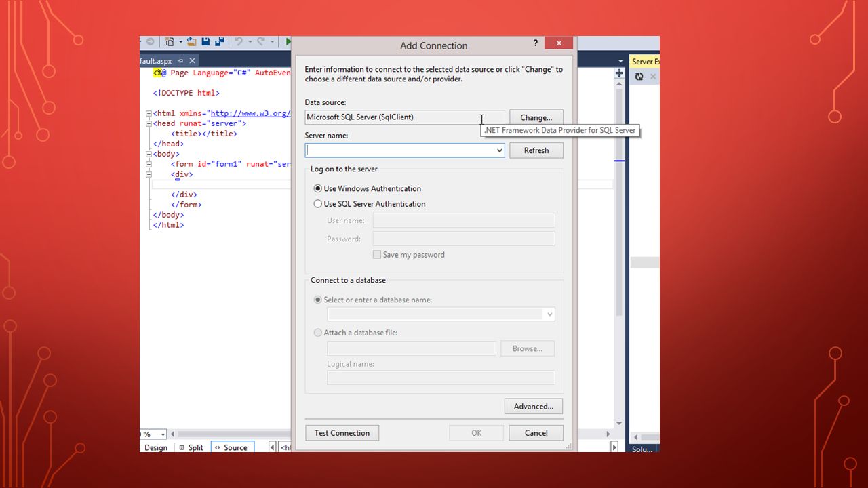
Task: Click the Change... data source button
Action: tap(536, 117)
